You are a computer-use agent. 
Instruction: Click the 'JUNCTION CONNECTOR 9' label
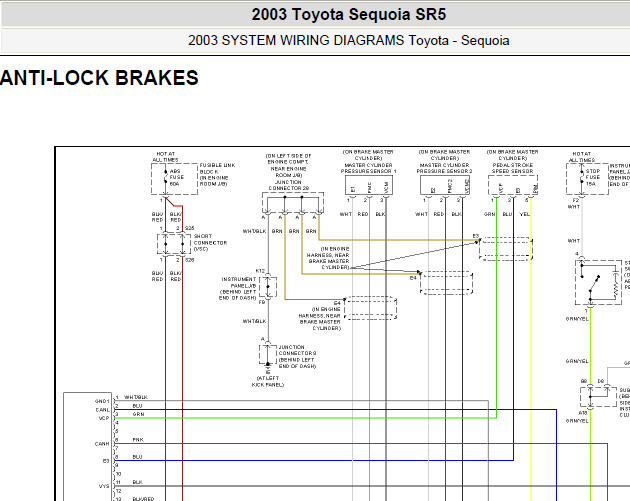(297, 350)
